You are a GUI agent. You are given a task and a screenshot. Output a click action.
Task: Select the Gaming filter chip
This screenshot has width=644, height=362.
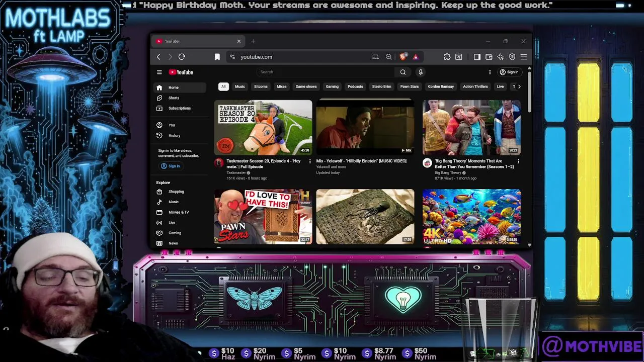[332, 86]
